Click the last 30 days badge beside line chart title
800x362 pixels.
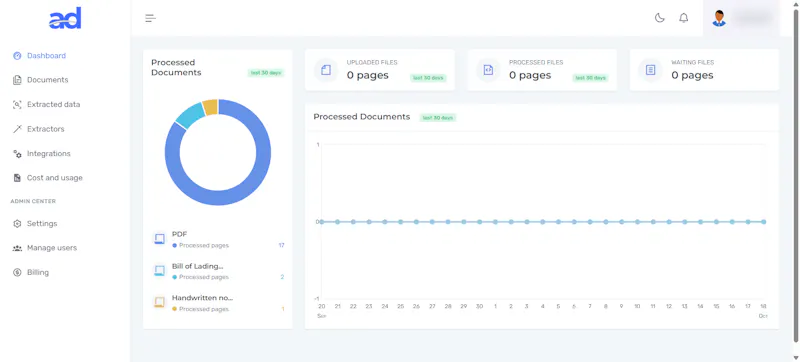438,118
